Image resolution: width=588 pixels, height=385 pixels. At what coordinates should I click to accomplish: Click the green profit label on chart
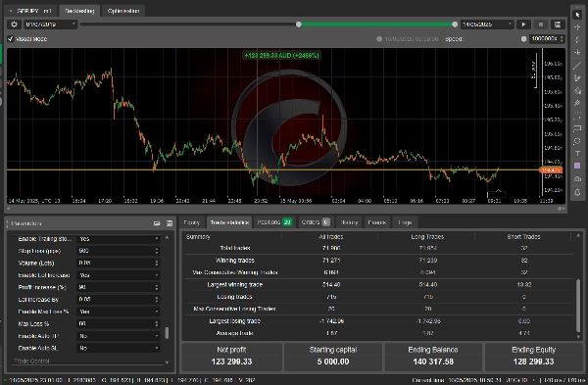pos(282,56)
